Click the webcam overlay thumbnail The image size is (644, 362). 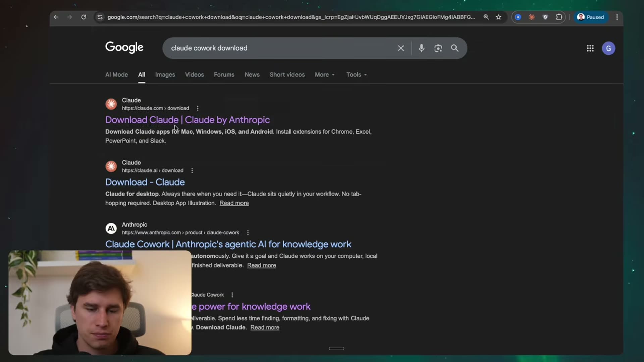tap(100, 302)
